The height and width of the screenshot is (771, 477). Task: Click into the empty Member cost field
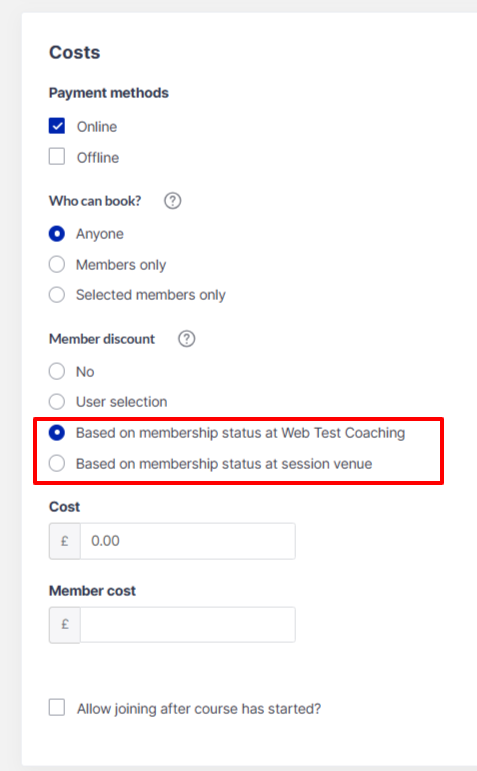coord(188,625)
